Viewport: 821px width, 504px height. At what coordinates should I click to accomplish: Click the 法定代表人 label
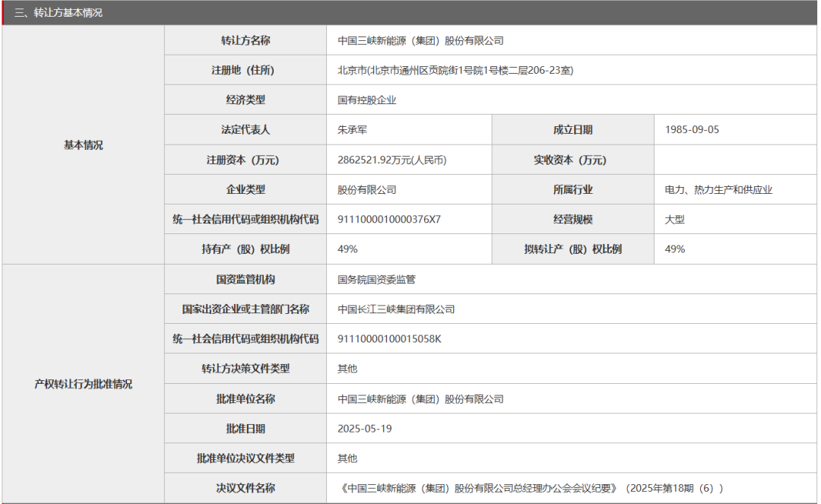(x=246, y=130)
